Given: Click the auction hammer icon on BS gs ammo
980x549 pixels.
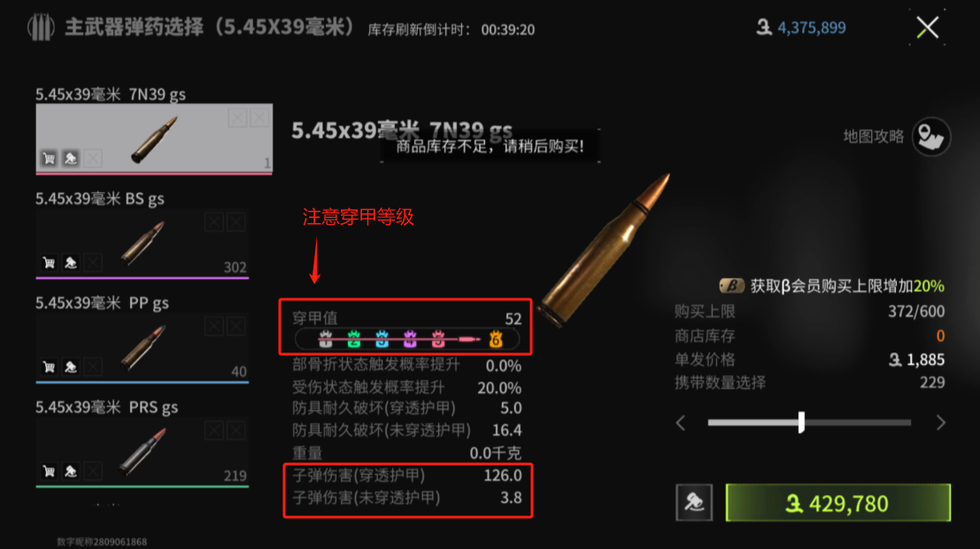Looking at the screenshot, I should pyautogui.click(x=71, y=263).
